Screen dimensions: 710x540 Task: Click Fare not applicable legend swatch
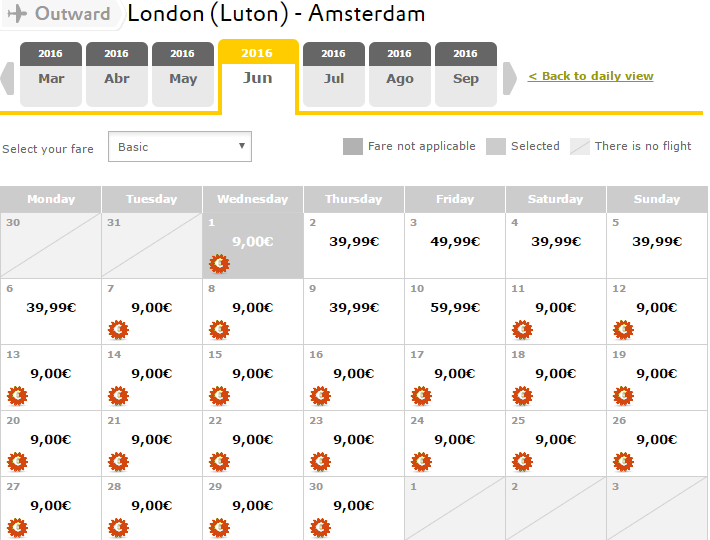(x=353, y=147)
